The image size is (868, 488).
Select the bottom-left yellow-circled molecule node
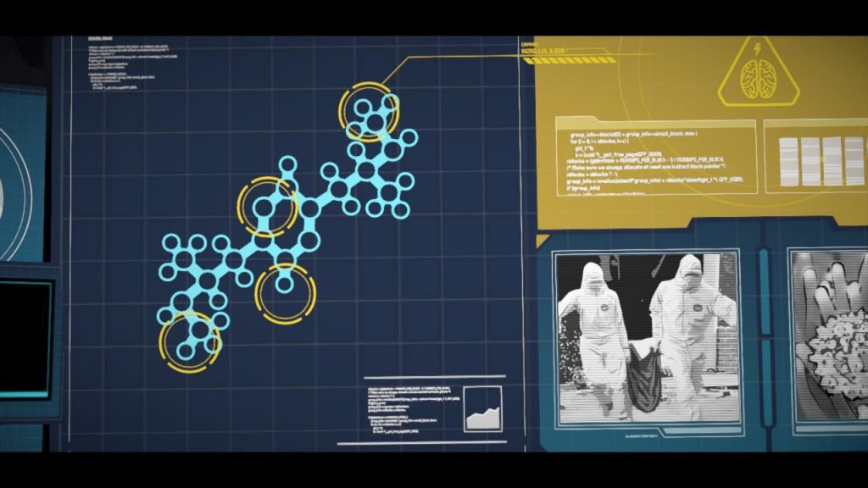click(x=190, y=341)
